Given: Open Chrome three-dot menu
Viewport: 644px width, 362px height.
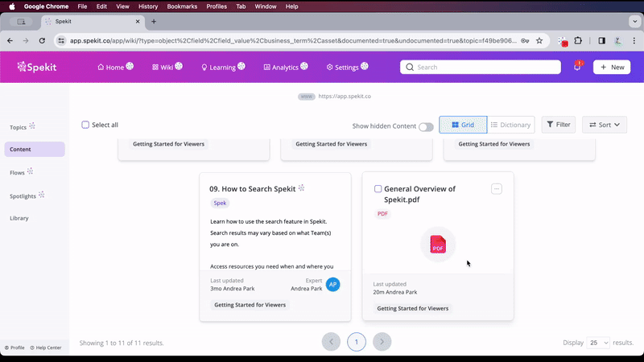Looking at the screenshot, I should click(x=634, y=41).
